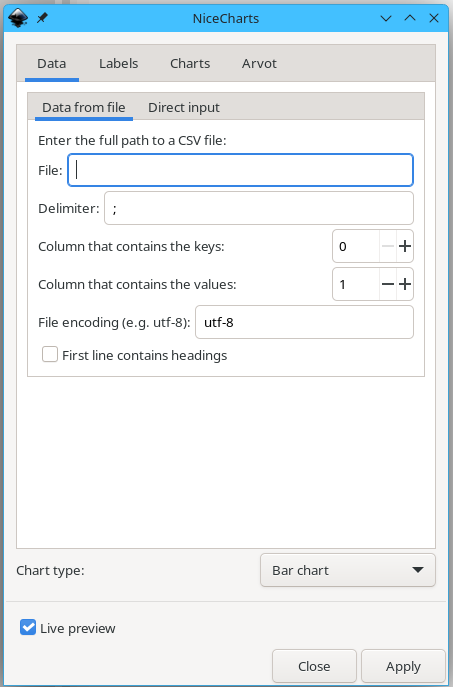
Task: Edit the File encoding utf-8 field
Action: pos(304,322)
